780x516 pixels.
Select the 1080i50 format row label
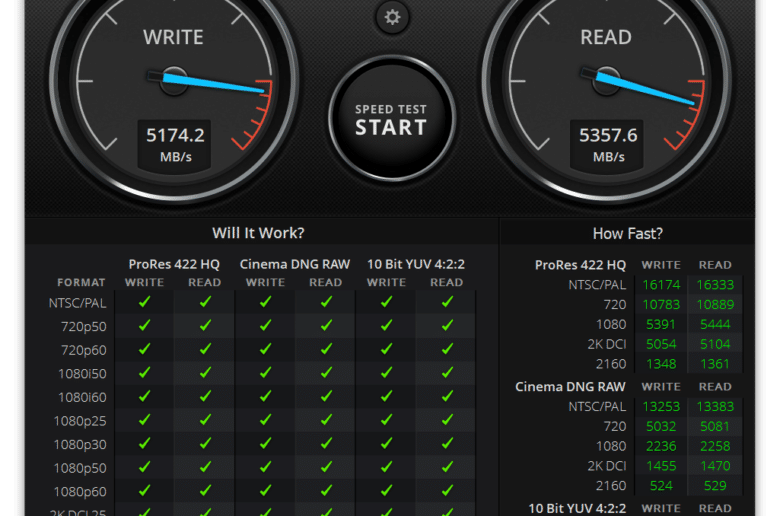coord(82,374)
